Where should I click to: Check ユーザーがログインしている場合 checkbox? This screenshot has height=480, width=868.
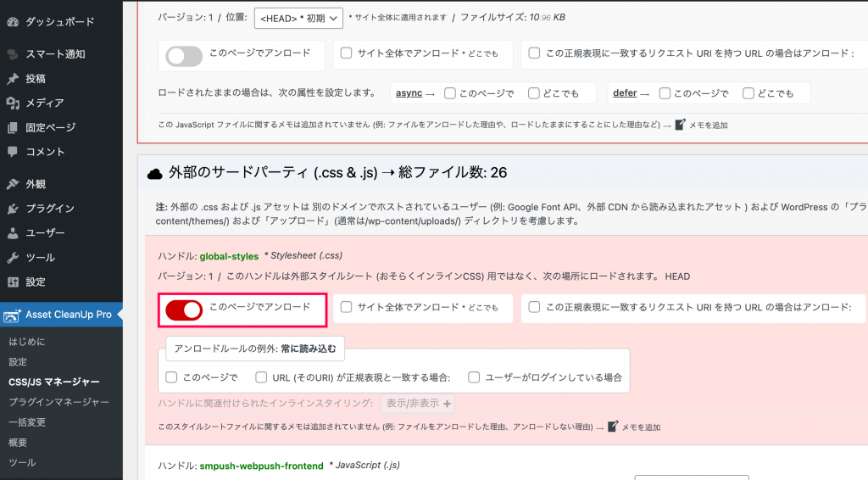pos(474,377)
